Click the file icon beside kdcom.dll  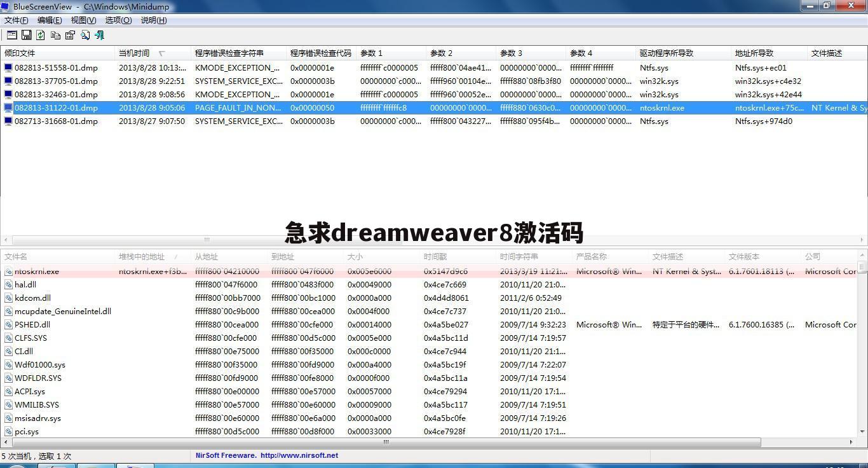point(8,298)
